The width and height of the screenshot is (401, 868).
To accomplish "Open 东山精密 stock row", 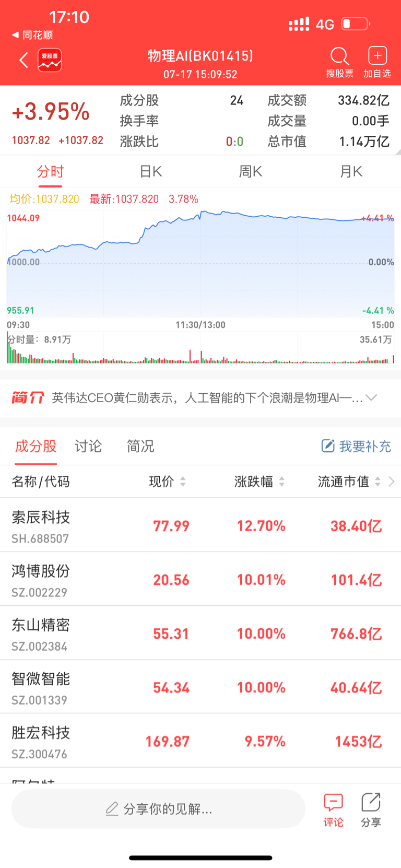I will coord(200,632).
